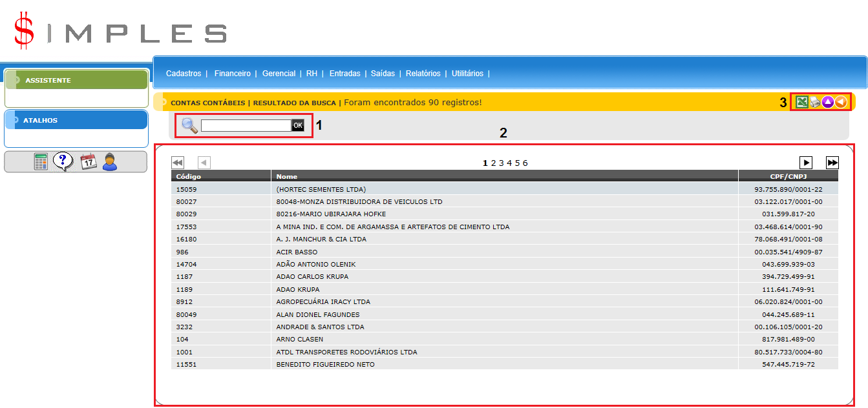Screen dimensions: 868x408
Task: Jump to the last results page
Action: [832, 163]
